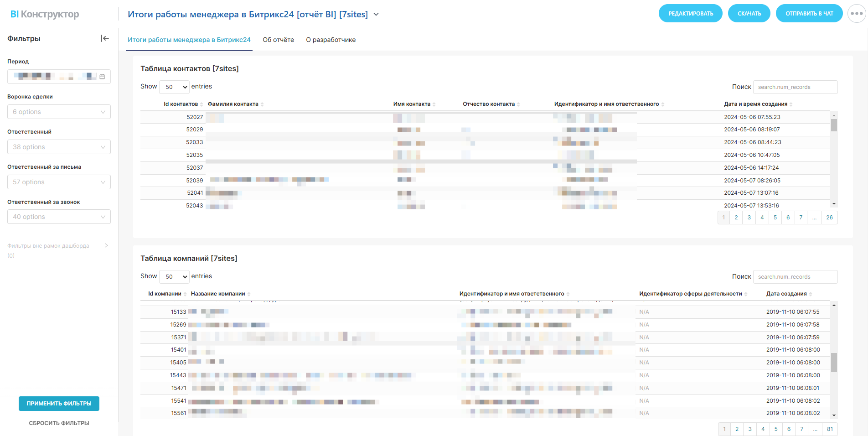Select company row with Id 15133
868x436 pixels.
click(x=485, y=312)
